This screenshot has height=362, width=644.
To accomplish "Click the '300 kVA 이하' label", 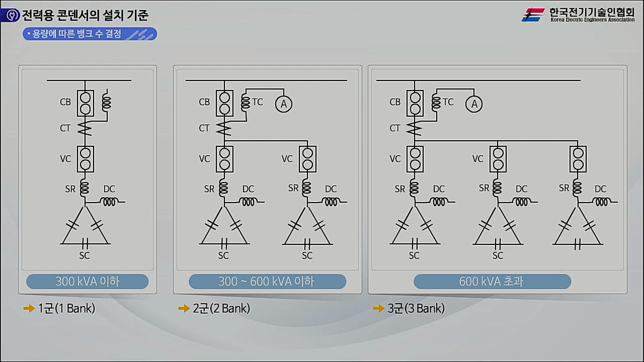I will point(88,282).
